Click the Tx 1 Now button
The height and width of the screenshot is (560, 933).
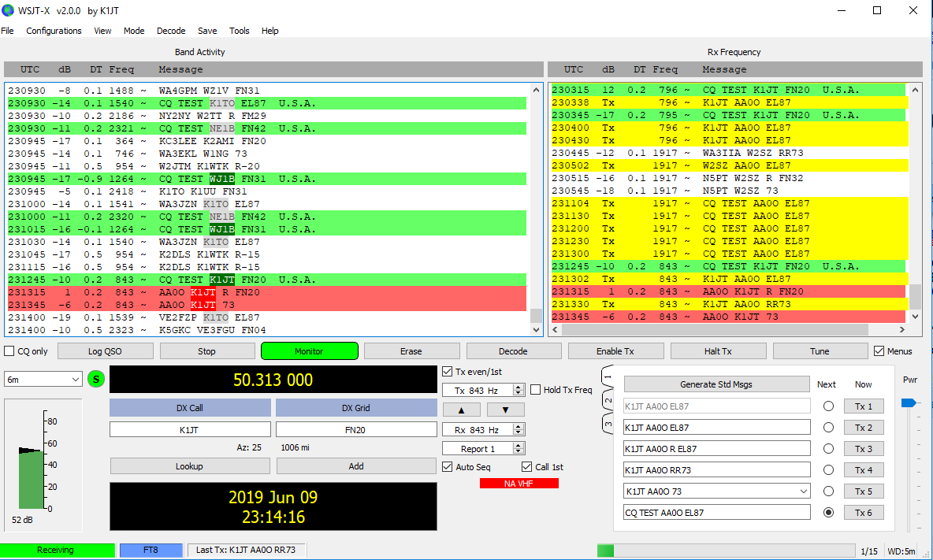click(864, 406)
